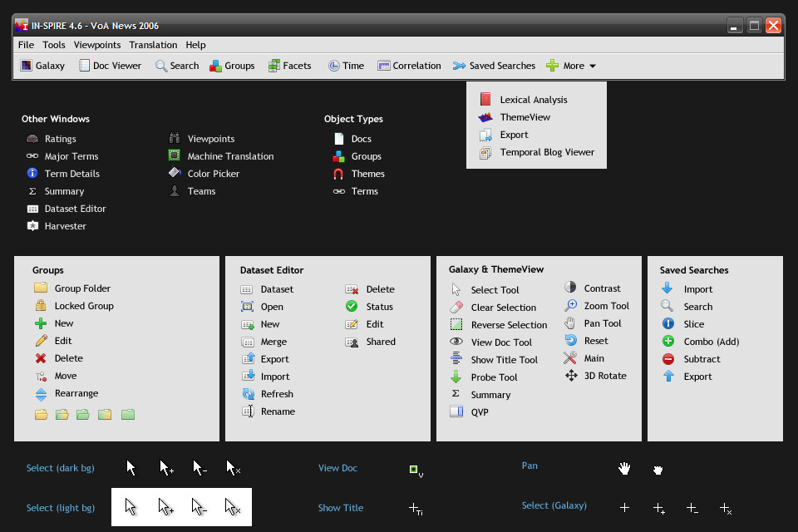Expand the More dropdown arrow

pyautogui.click(x=593, y=66)
